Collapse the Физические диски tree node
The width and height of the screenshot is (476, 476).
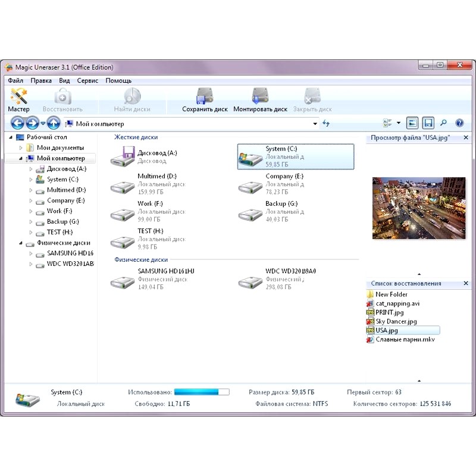pos(21,243)
